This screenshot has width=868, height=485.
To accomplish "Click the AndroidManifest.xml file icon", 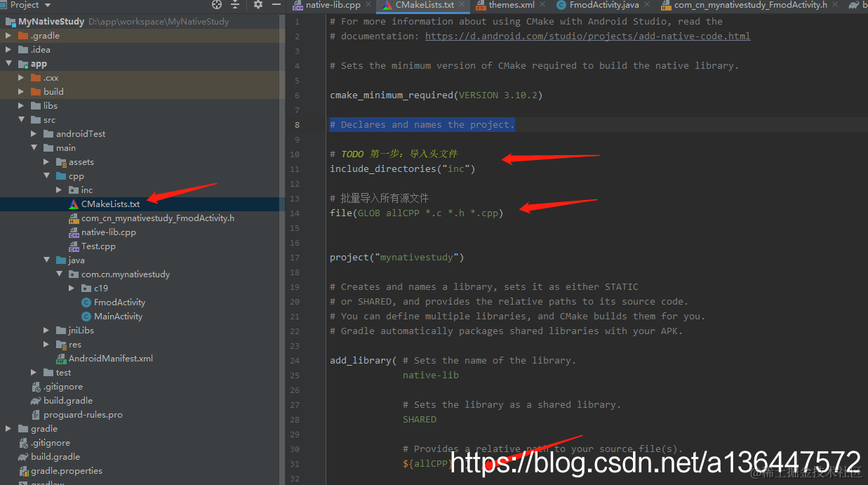I will (61, 359).
